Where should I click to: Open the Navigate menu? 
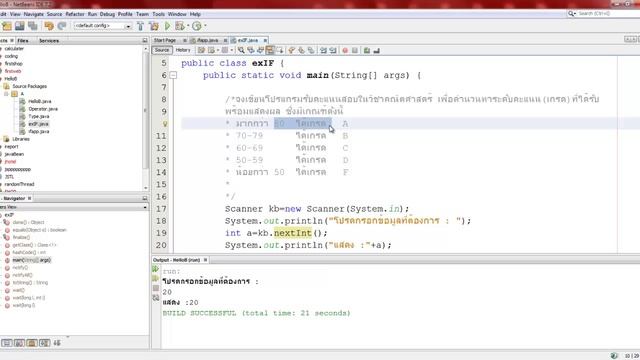pyautogui.click(x=33, y=14)
